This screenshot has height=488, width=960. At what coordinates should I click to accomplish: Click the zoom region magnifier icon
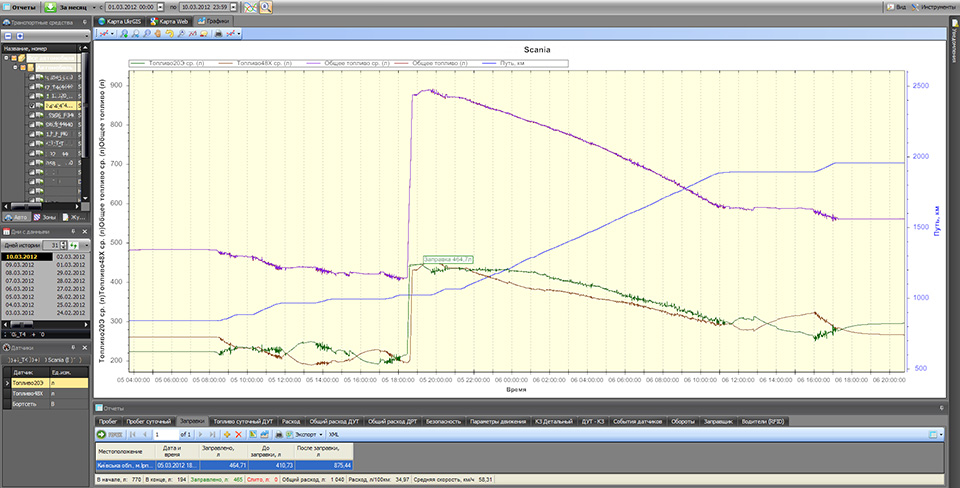pyautogui.click(x=147, y=34)
